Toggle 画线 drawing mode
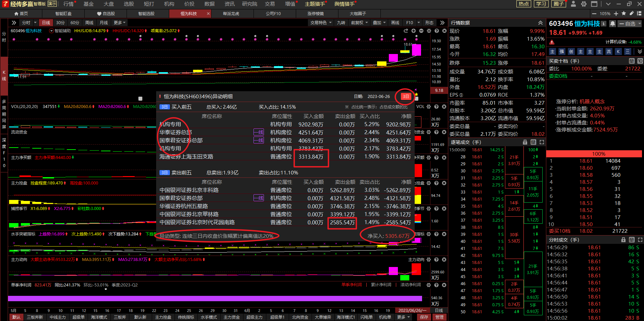 [x=395, y=23]
